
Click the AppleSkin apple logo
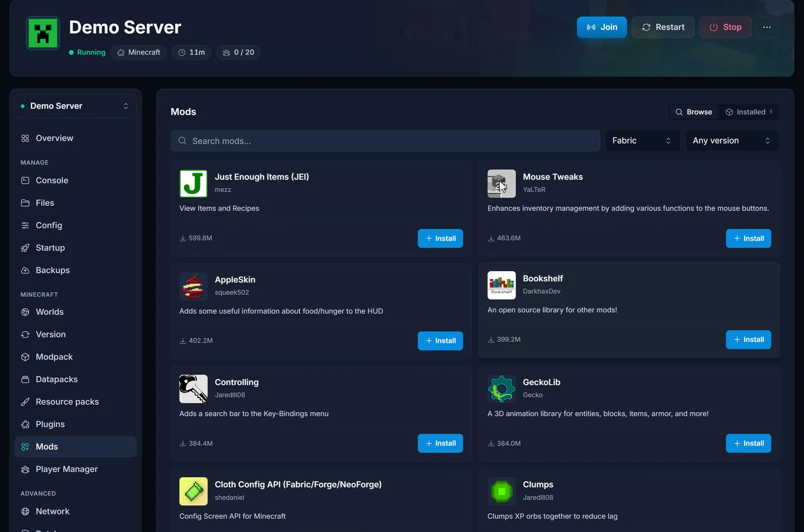pos(193,286)
